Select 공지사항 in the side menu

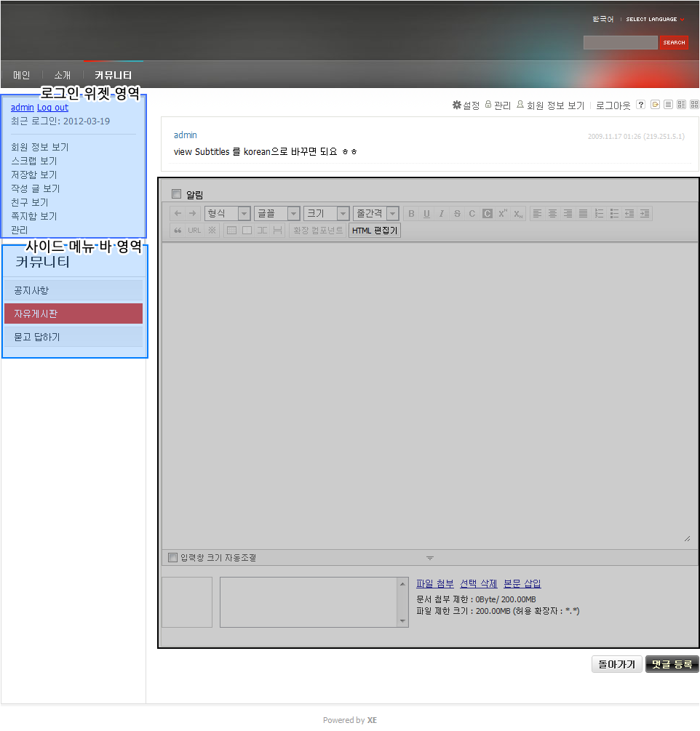[73, 290]
